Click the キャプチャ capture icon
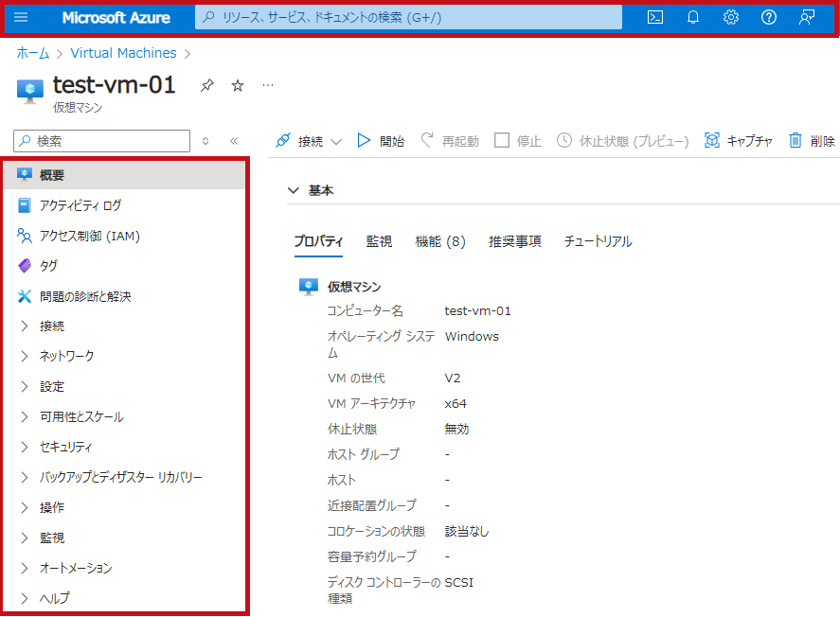Viewport: 840px width, 617px height. tap(711, 140)
